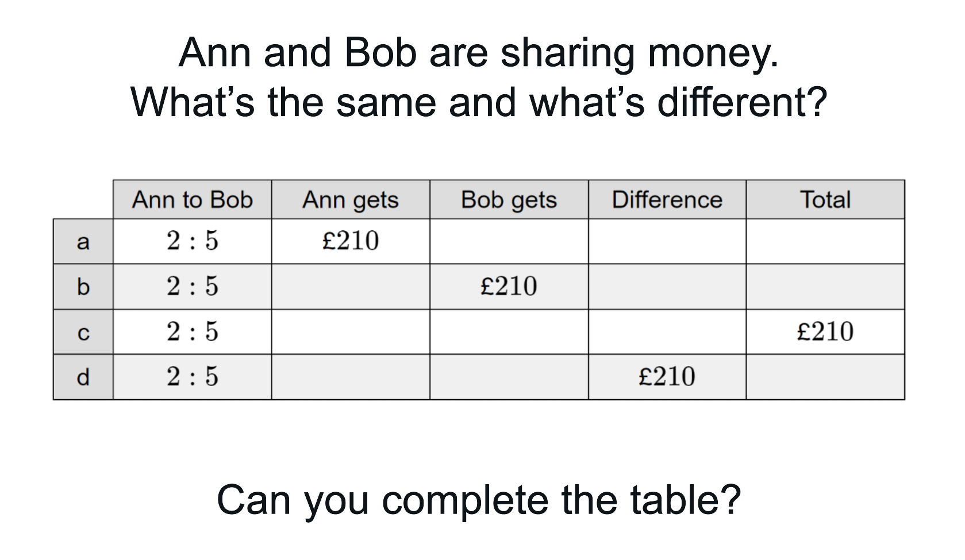
Task: Select the 'Ann gets' column header
Action: point(351,200)
